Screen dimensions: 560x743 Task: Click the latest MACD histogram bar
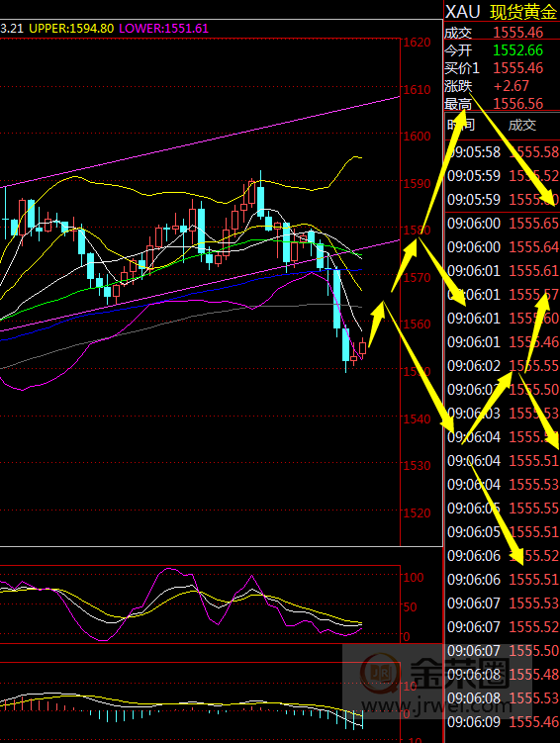362,719
